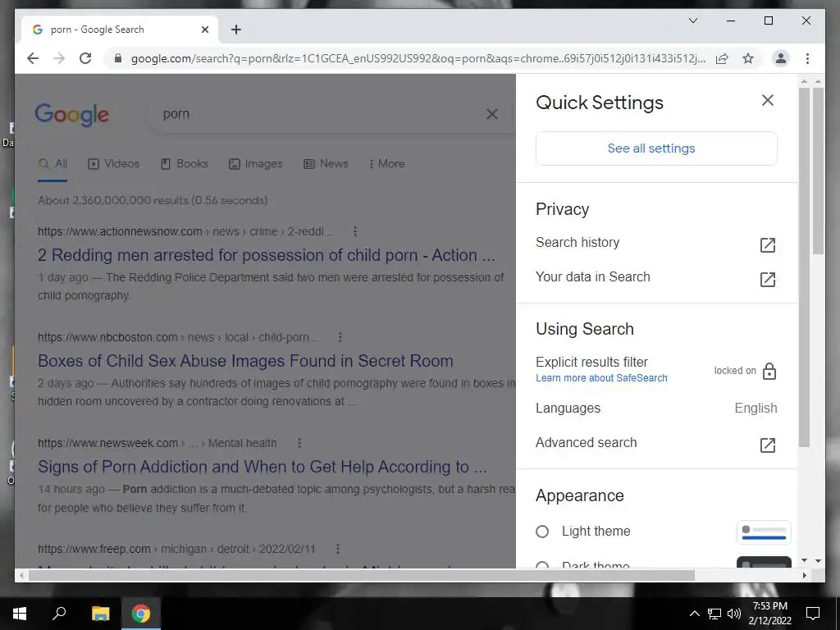
Task: Open the tab search chevron in title bar
Action: click(x=692, y=21)
